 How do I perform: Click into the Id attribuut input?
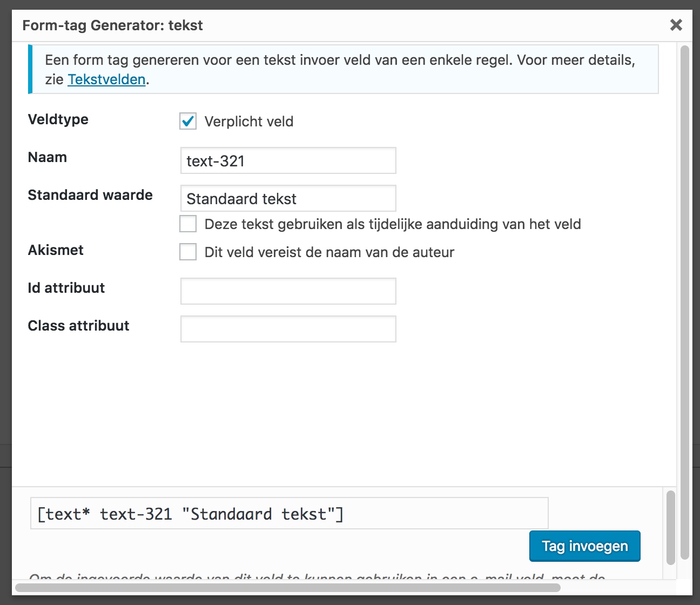coord(288,292)
